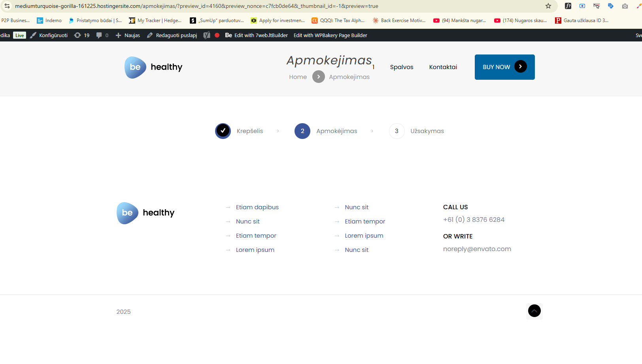Click the be healthy logo in header
This screenshot has height=364, width=642.
click(153, 67)
